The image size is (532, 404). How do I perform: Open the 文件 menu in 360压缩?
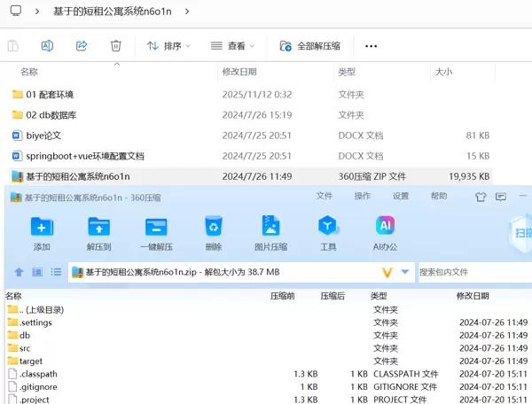click(325, 196)
